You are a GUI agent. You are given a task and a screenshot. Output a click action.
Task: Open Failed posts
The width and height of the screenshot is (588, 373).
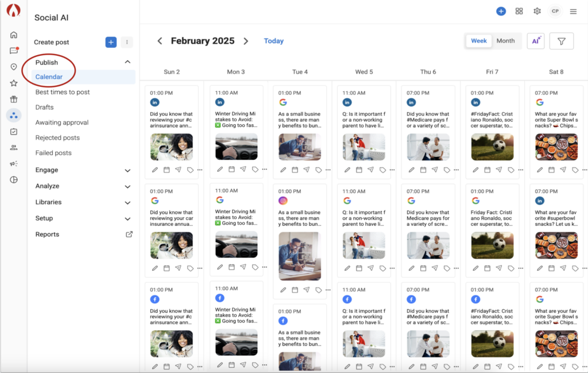pos(53,153)
